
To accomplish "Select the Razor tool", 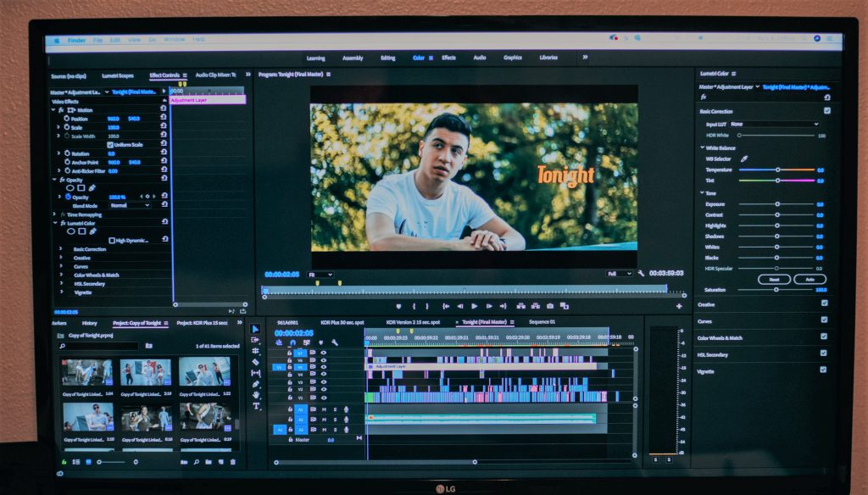I will tap(255, 362).
